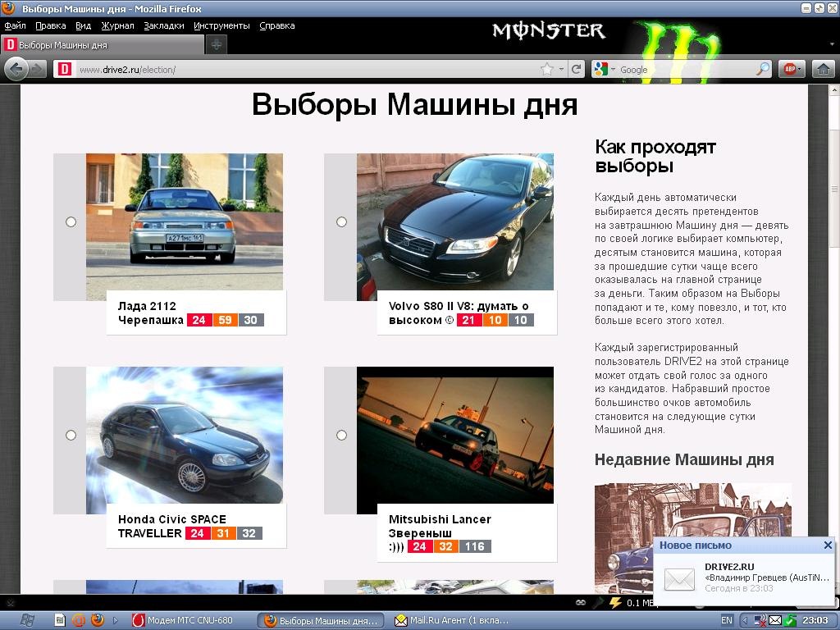Click the gray 116 counter for Mitsubishi Lancer
Viewport: 840px width, 630px height.
click(x=475, y=546)
